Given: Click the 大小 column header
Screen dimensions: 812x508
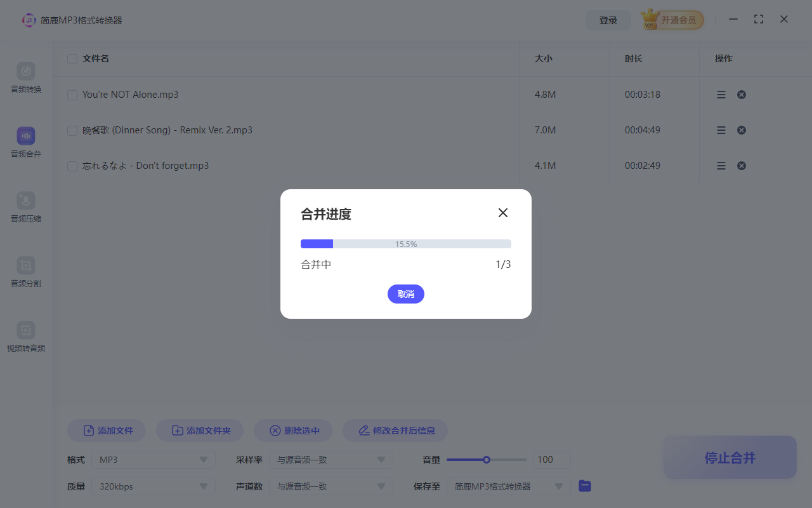Looking at the screenshot, I should 544,59.
